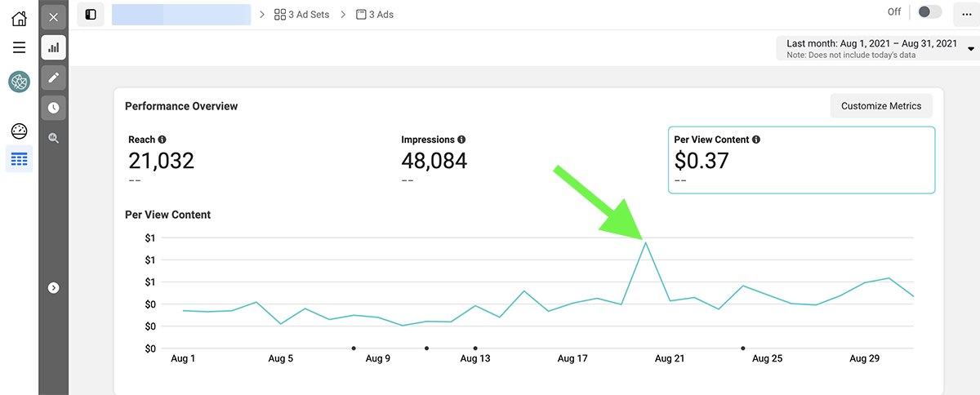Go to 3 Ads breadcrumb
Screen dimensions: 980x395
pos(375,15)
